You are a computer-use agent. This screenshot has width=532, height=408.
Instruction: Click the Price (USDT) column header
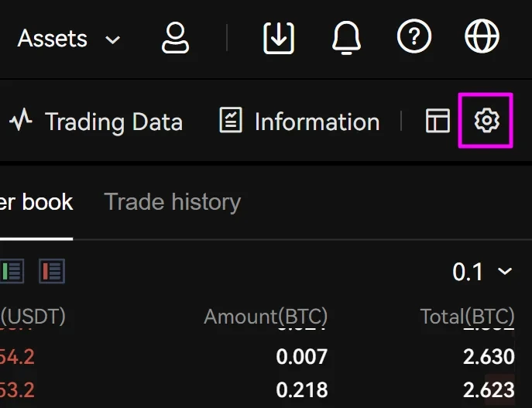pyautogui.click(x=33, y=317)
